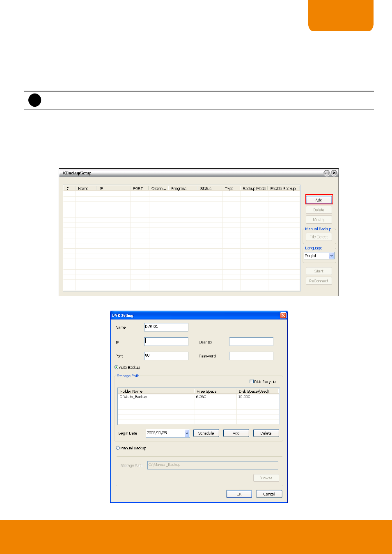
Task: Click File Select under Manual Backup
Action: point(319,237)
